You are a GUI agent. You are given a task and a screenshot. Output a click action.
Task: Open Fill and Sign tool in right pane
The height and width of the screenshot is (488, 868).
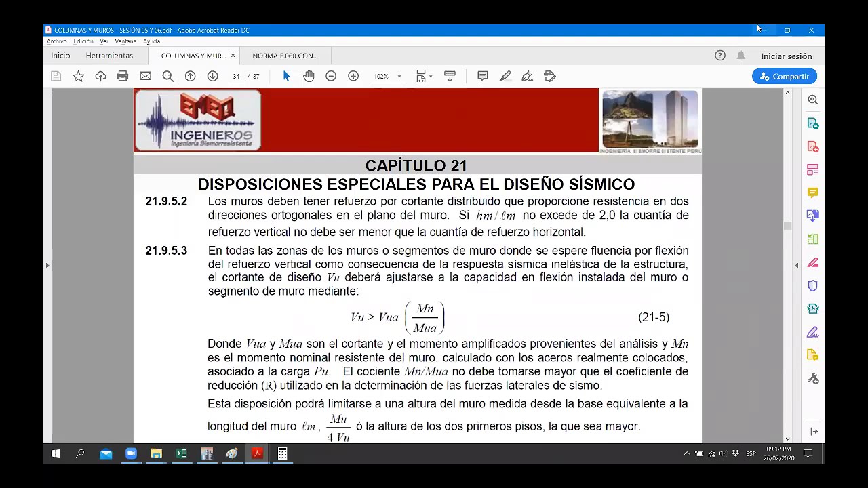click(813, 333)
